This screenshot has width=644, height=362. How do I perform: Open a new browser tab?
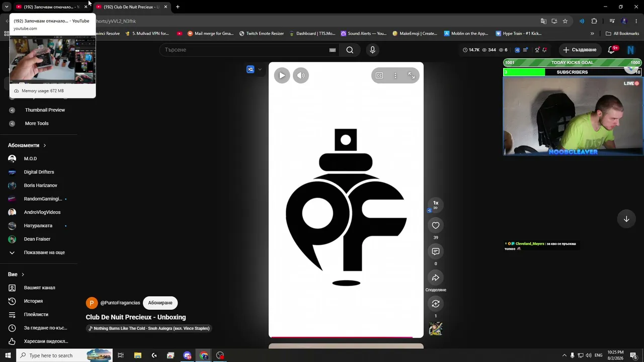pyautogui.click(x=178, y=7)
